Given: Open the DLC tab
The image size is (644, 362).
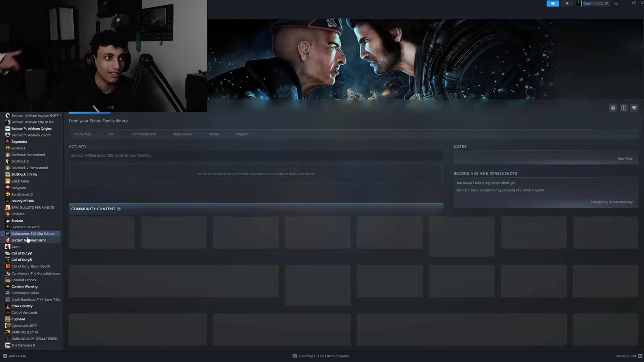Looking at the screenshot, I should coord(111,134).
